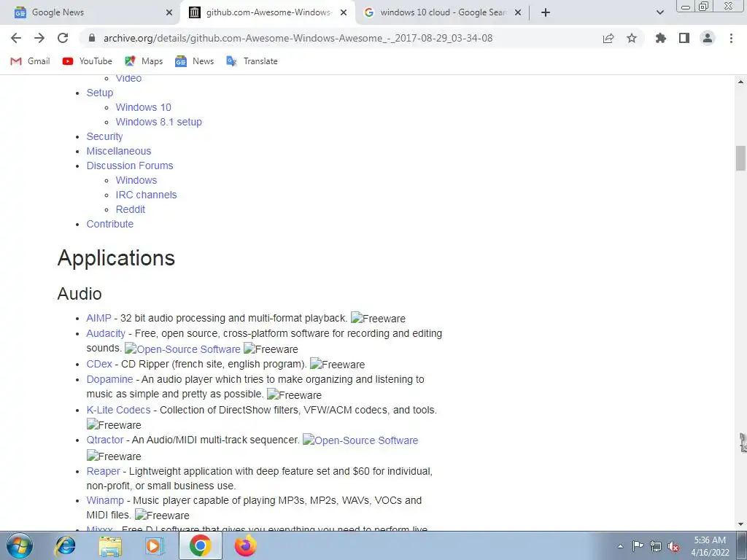
Task: Close the Google News tab
Action: point(169,12)
